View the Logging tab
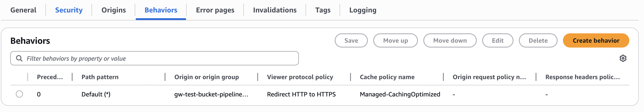 coord(363,10)
